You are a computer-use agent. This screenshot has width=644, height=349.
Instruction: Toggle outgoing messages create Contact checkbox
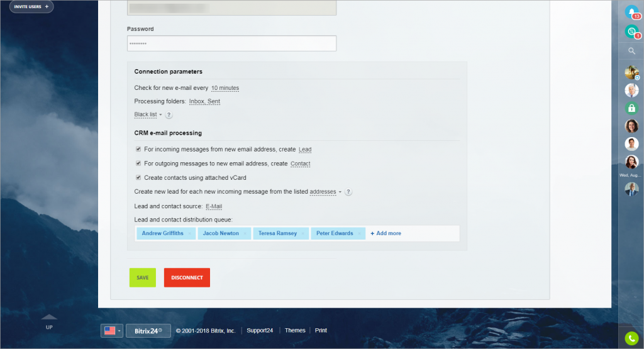tap(138, 163)
